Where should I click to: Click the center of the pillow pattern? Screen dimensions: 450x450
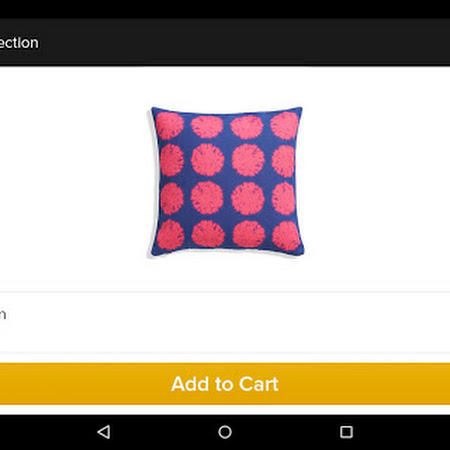[227, 179]
